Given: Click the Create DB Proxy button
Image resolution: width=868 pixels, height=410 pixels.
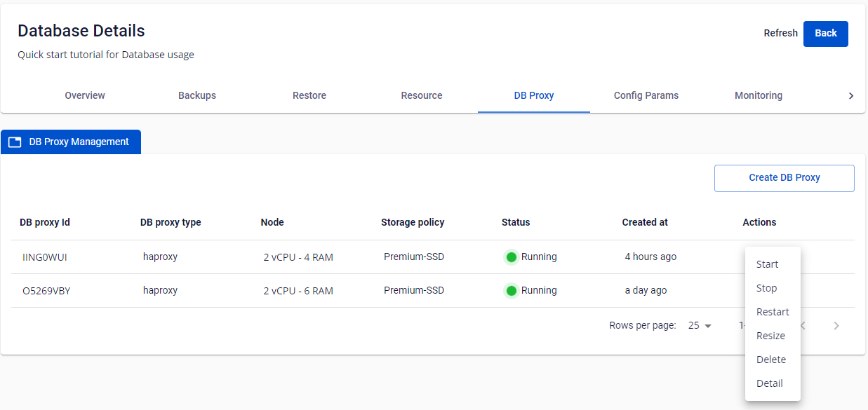Looking at the screenshot, I should (784, 178).
